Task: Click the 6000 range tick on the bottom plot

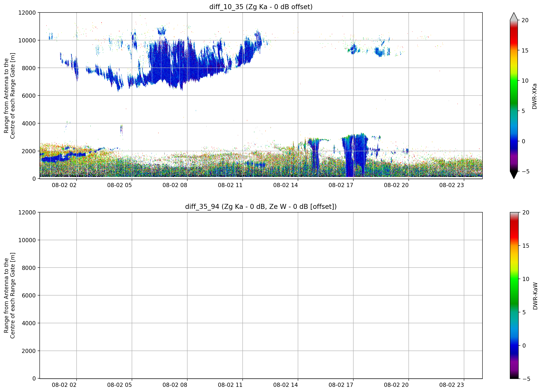Action: [29, 295]
